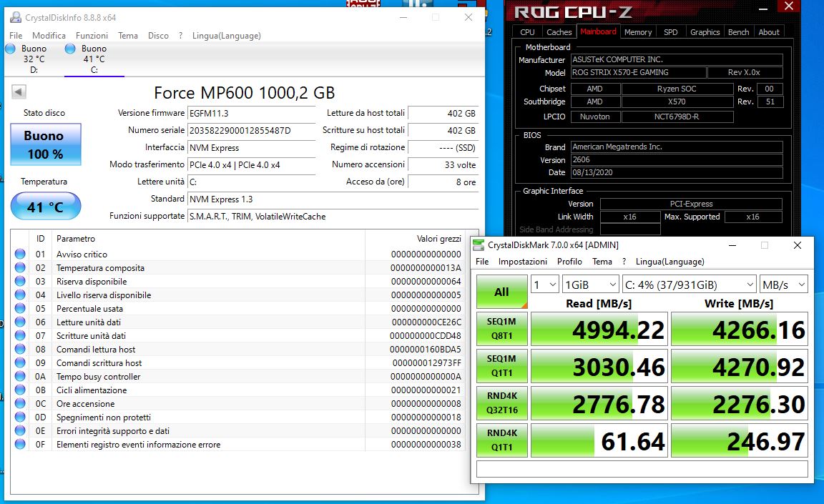Click the Valori grezzi column header
824x504 pixels.
point(438,238)
